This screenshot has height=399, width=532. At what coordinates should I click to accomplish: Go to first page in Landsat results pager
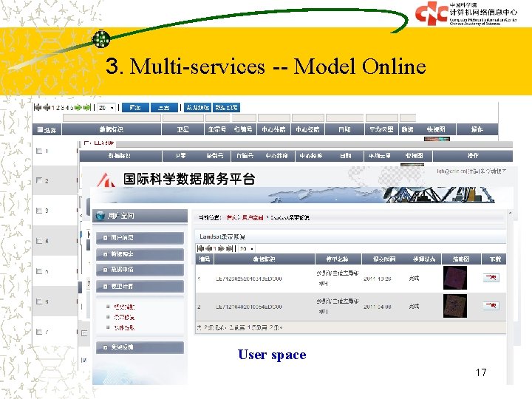pos(201,248)
